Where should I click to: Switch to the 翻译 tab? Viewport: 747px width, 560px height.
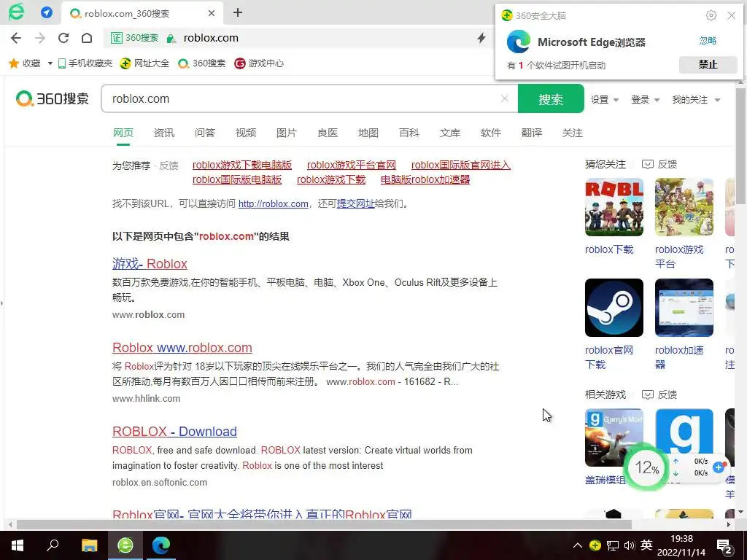(532, 133)
